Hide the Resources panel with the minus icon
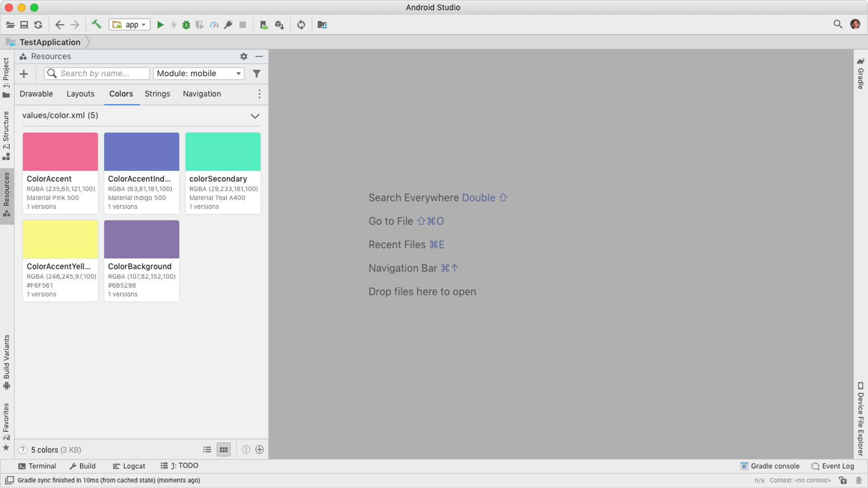Screen dimensions: 868x488 [259, 56]
